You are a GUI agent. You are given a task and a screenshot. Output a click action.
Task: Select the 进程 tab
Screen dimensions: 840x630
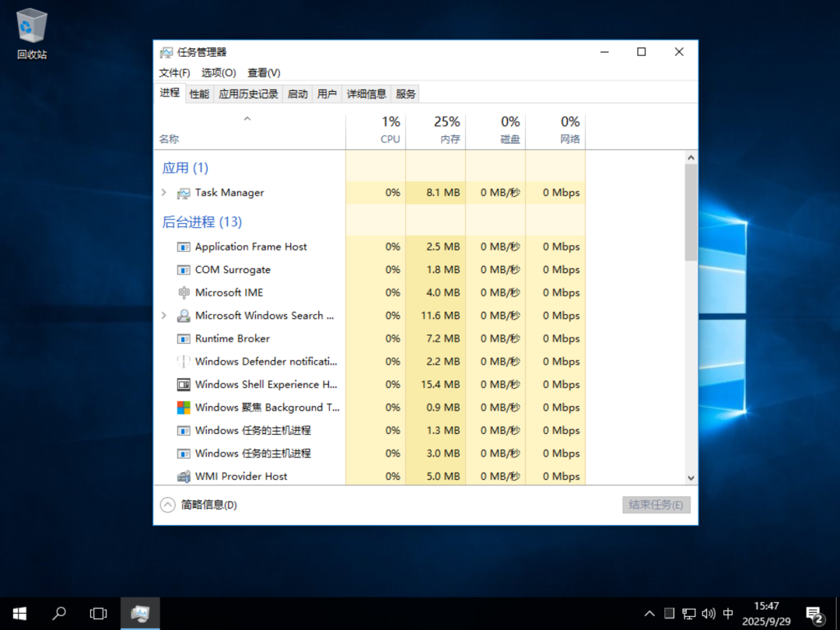click(x=170, y=93)
